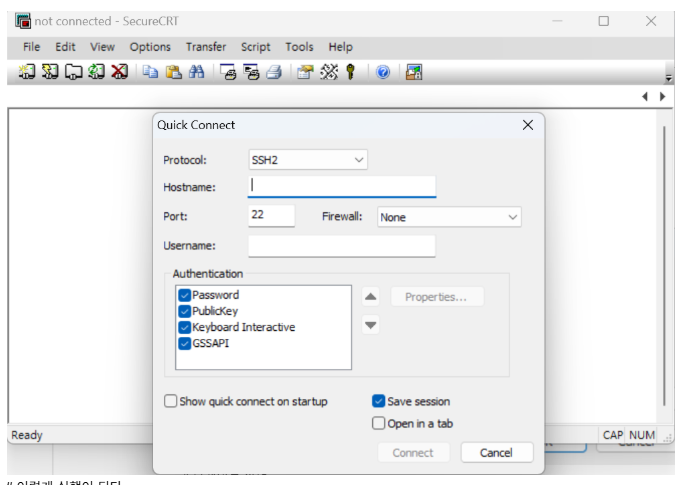
Task: Open the Firewall None dropdown
Action: [449, 217]
